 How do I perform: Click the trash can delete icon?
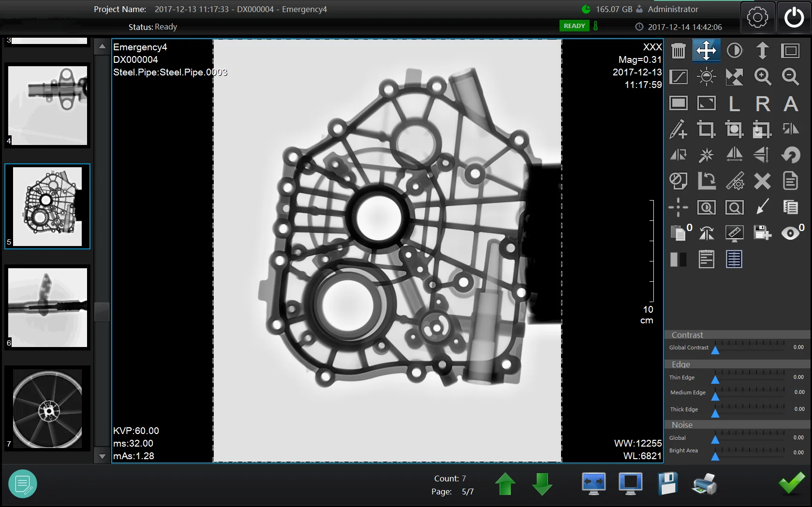pyautogui.click(x=678, y=51)
